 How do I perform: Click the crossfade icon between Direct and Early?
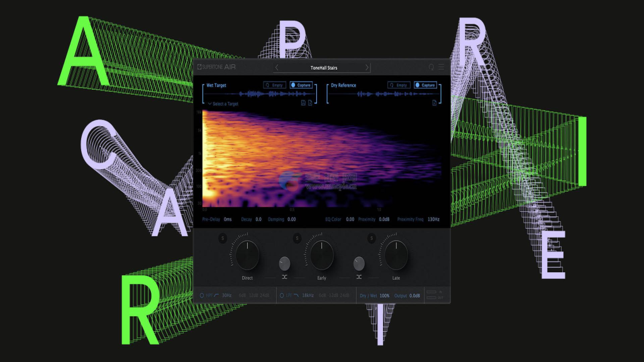286,277
